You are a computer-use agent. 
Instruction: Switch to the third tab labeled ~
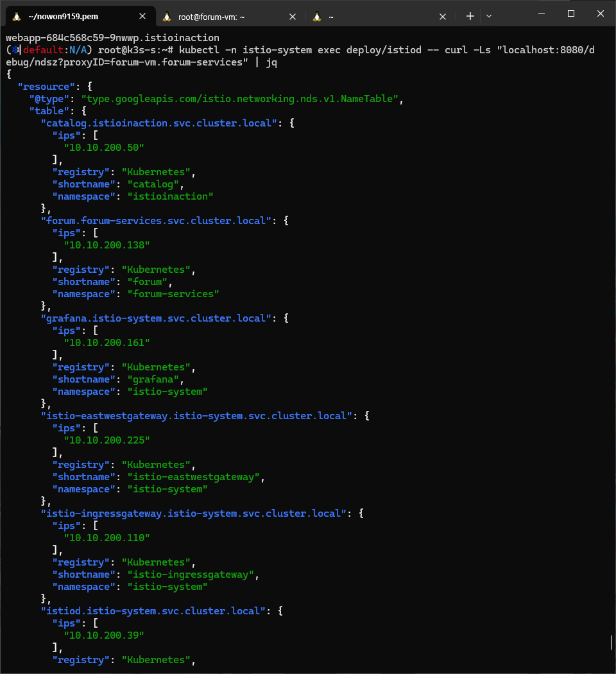(380, 17)
